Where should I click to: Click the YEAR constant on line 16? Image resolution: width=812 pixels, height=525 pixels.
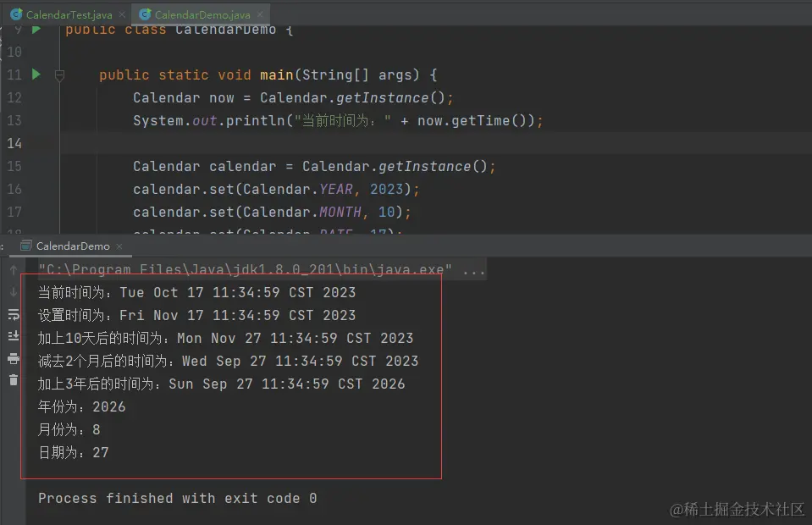point(336,189)
